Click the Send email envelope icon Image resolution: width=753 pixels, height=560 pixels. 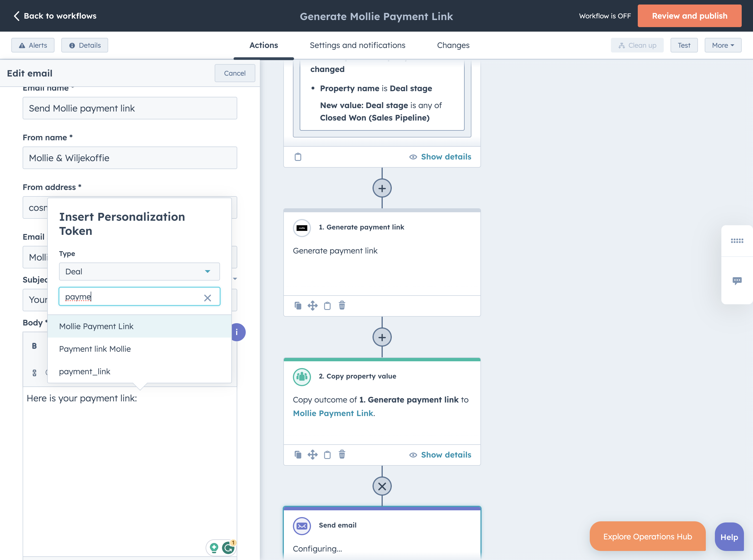pos(302,526)
